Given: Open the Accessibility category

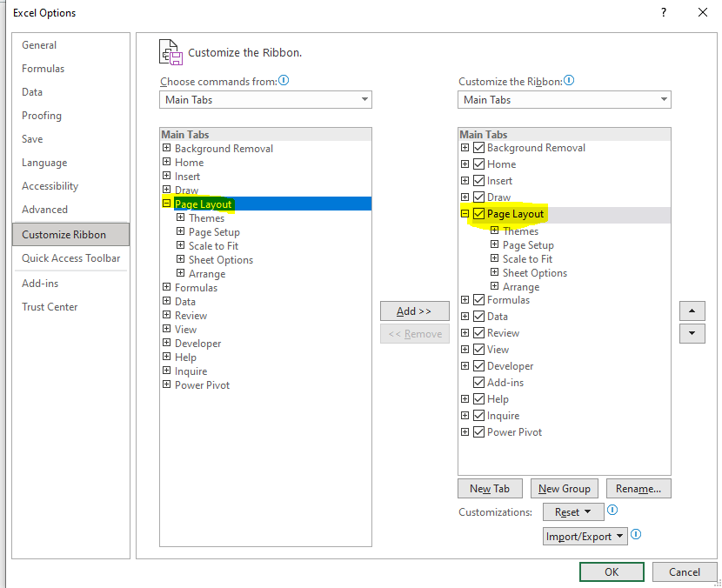Looking at the screenshot, I should click(x=50, y=186).
